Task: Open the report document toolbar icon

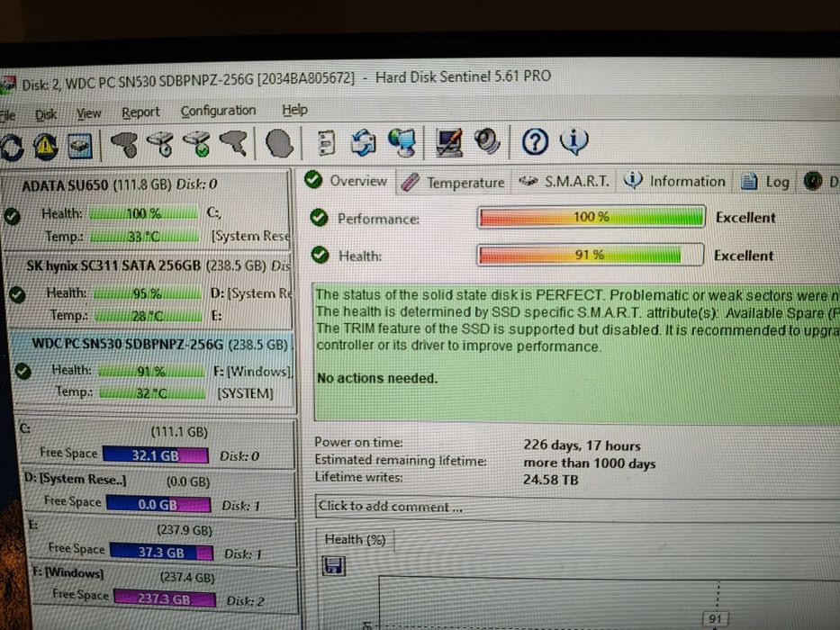Action: pyautogui.click(x=326, y=143)
